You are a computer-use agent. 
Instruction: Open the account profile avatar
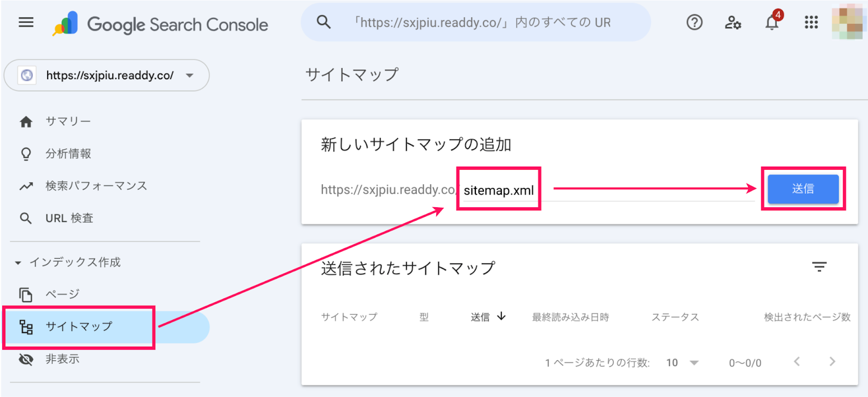(x=847, y=22)
